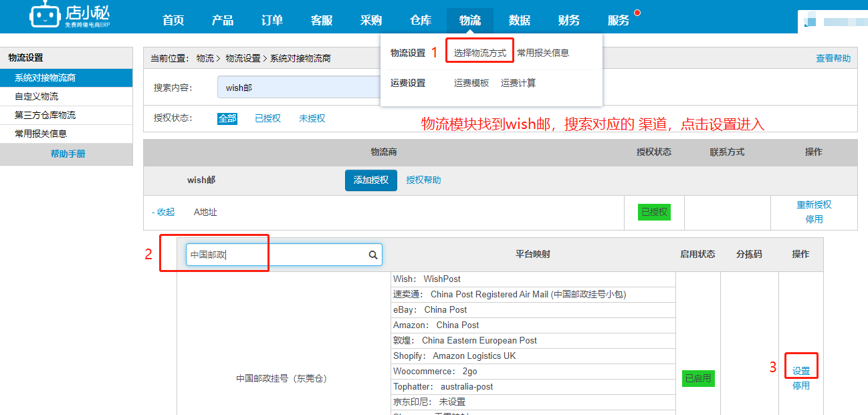
Task: Click the 店小秘 robot logo
Action: click(70, 16)
